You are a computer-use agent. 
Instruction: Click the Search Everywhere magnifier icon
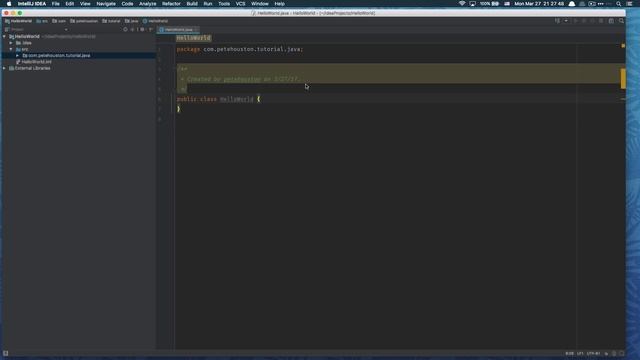coord(621,21)
